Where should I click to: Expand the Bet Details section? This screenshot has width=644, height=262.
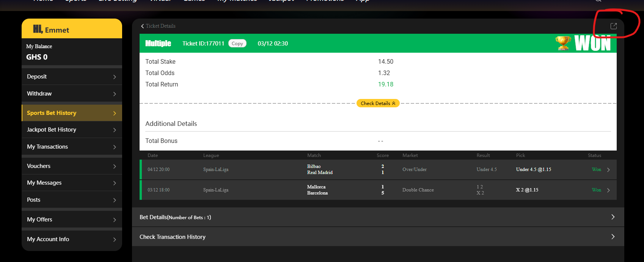[613, 217]
